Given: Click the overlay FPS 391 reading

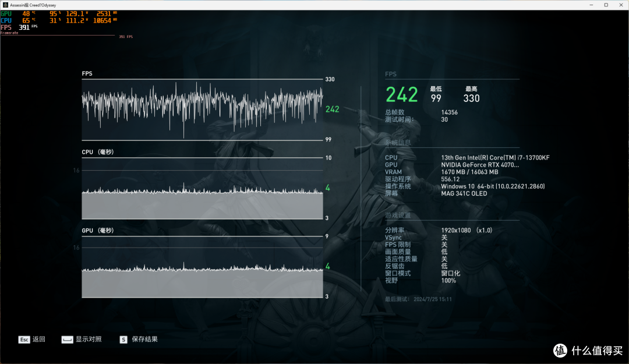Looking at the screenshot, I should 24,27.
